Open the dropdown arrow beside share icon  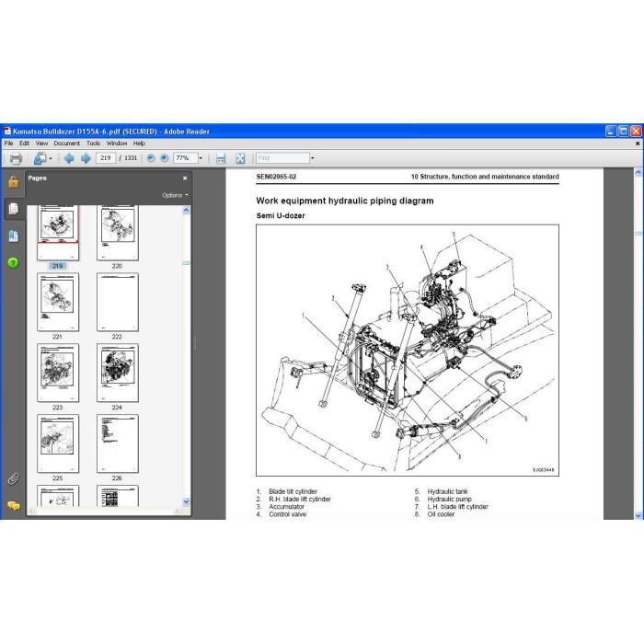tap(51, 158)
